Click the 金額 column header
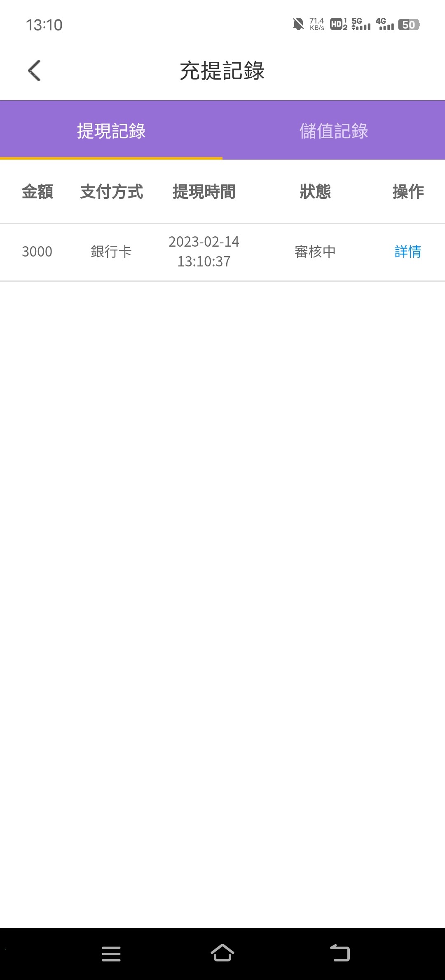Viewport: 445px width, 980px height. (x=37, y=192)
